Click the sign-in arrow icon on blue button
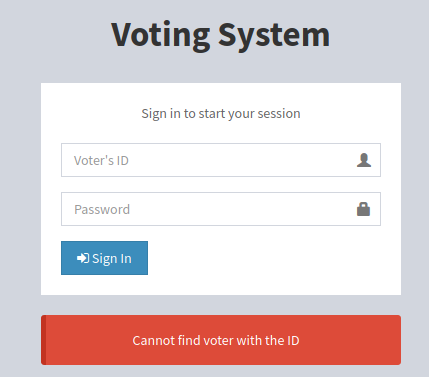Screen dimensions: 429x377 point(83,258)
